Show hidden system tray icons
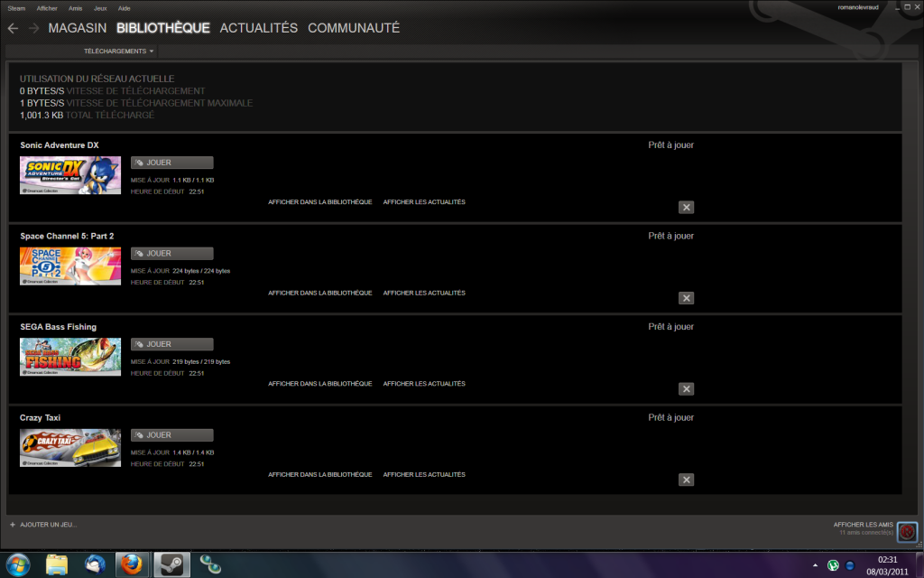924x578 pixels. (815, 565)
